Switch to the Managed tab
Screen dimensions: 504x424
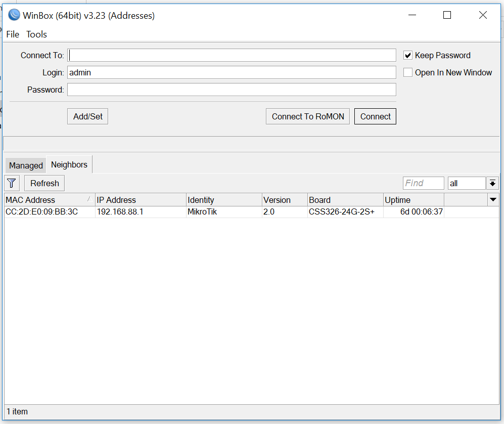pyautogui.click(x=26, y=165)
